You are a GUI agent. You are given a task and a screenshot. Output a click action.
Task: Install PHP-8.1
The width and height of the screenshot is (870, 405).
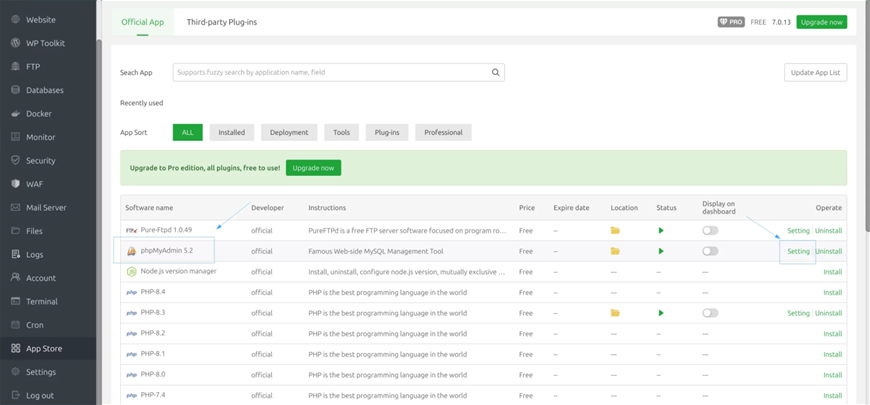(833, 355)
